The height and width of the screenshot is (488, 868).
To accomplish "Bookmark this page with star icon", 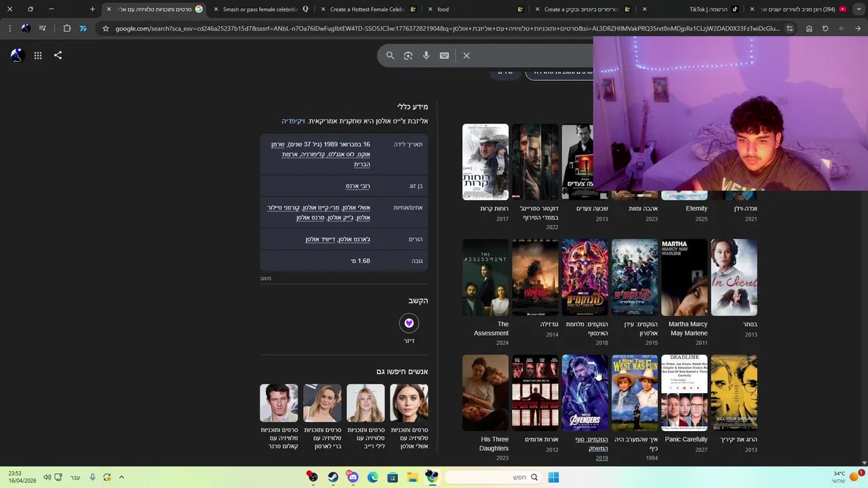I will 105,28.
